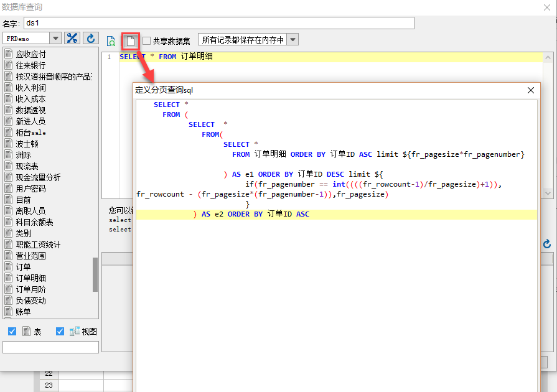
Task: Uncheck the 视图 filter checkbox
Action: (60, 331)
